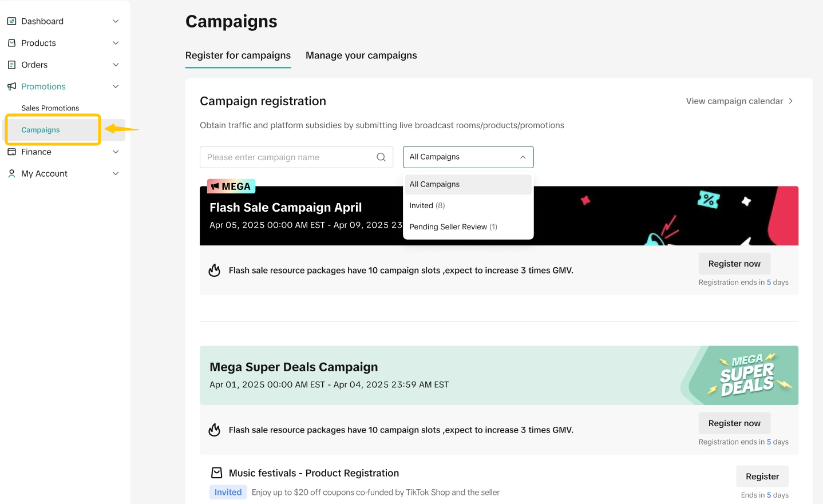Image resolution: width=823 pixels, height=504 pixels.
Task: Switch to Manage your campaigns tab
Action: [361, 55]
